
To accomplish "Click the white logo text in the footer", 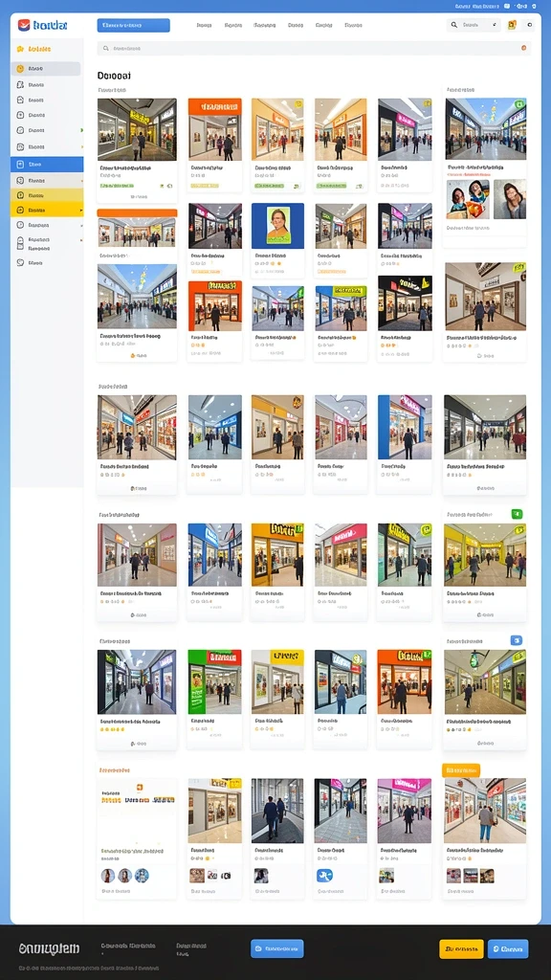I will click(50, 948).
